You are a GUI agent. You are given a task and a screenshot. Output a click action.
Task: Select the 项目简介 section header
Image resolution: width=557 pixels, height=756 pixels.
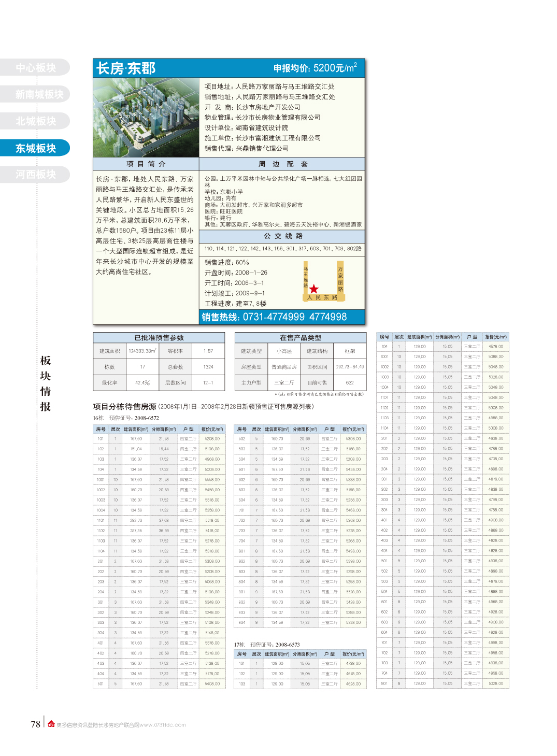coord(146,164)
